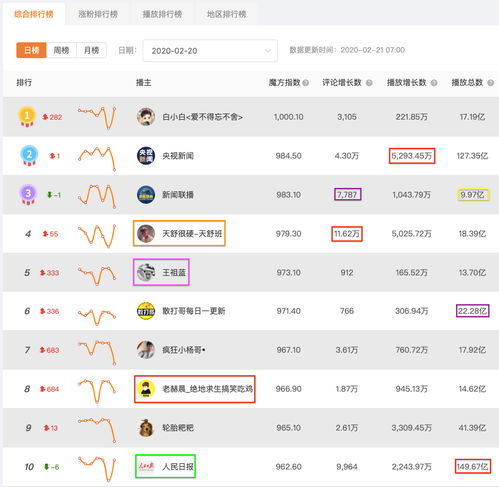Click the gold rank 1 medal icon
The image size is (499, 487).
(27, 117)
